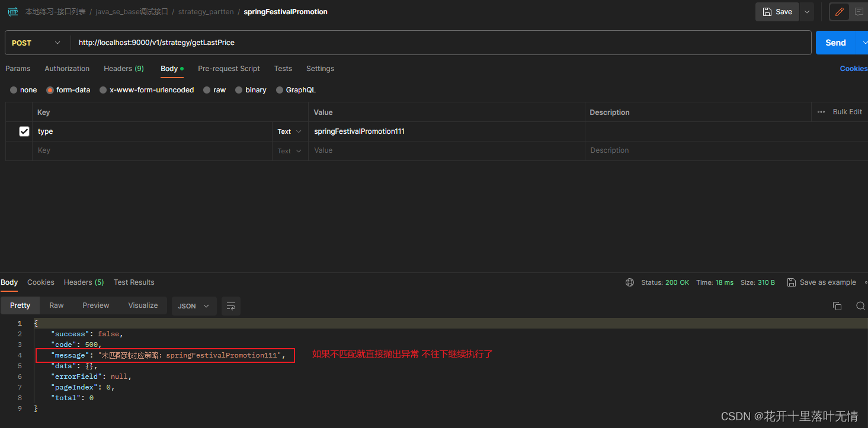Screen dimensions: 868x428
Task: Open the comments icon
Action: point(859,12)
